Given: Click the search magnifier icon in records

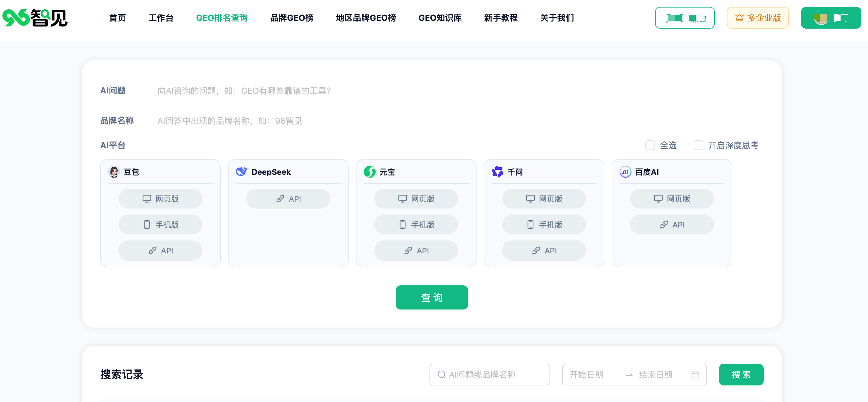Looking at the screenshot, I should (442, 374).
